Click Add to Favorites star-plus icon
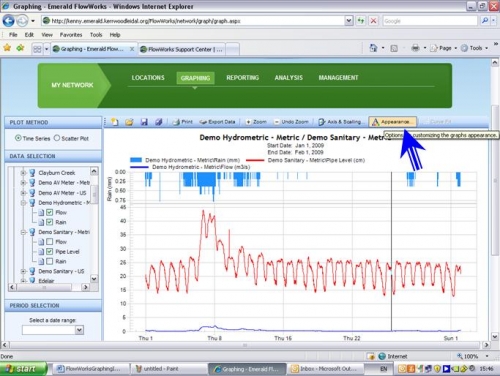Image resolution: width=500 pixels, height=376 pixels. (21, 48)
